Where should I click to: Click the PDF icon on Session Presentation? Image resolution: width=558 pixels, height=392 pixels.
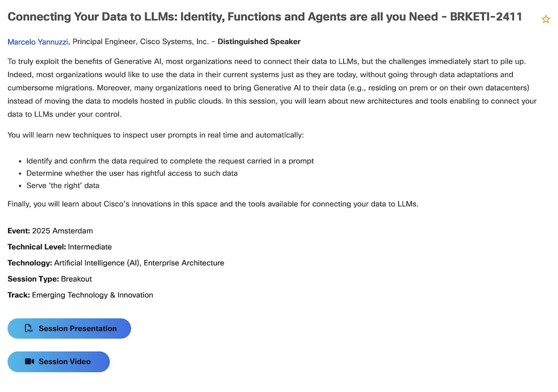coord(29,329)
